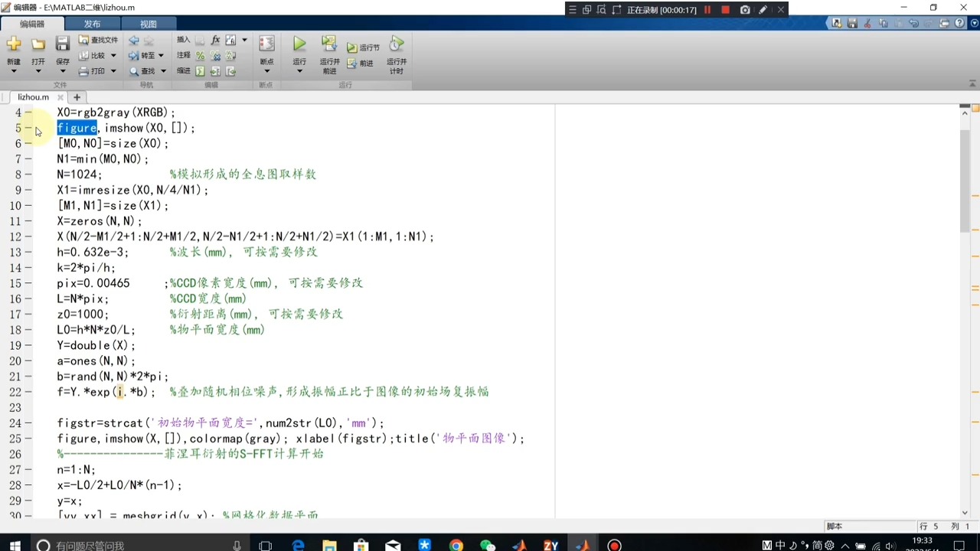Click quick access undo icon

[913, 24]
